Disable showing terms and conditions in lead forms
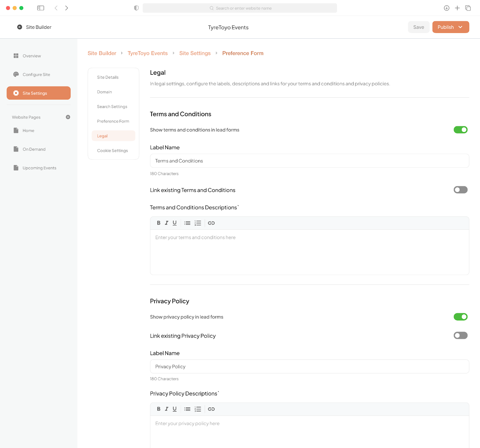Image resolution: width=480 pixels, height=448 pixels. tap(460, 130)
